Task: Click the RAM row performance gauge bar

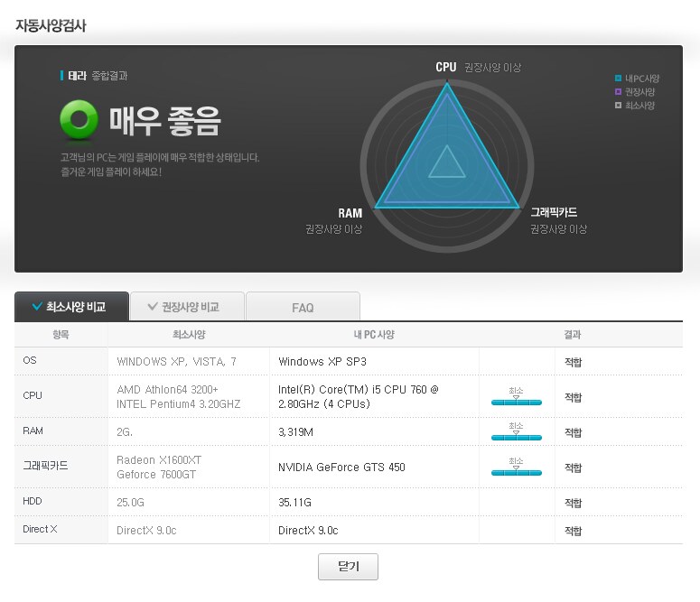Action: (516, 437)
